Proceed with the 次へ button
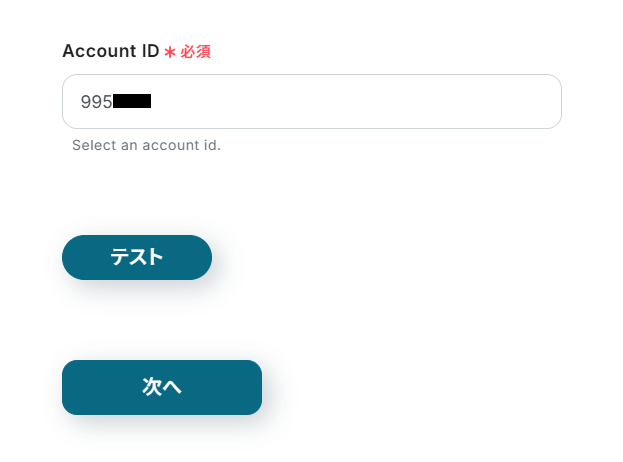 (162, 387)
